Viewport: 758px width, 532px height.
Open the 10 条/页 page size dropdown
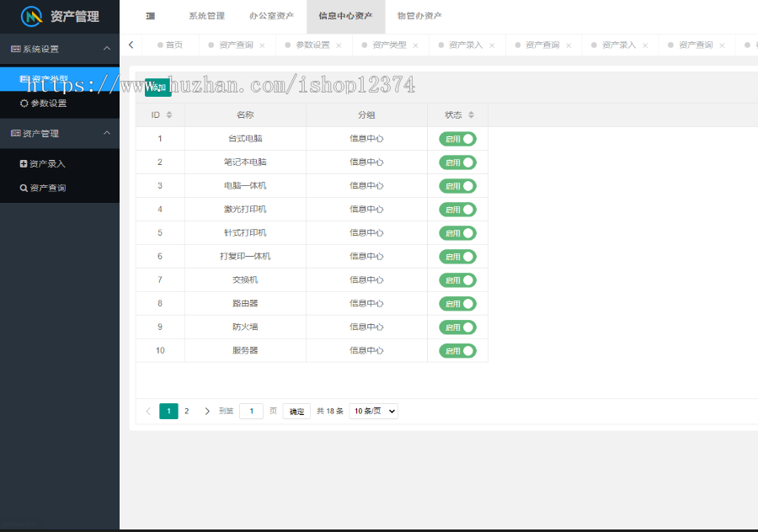[374, 411]
